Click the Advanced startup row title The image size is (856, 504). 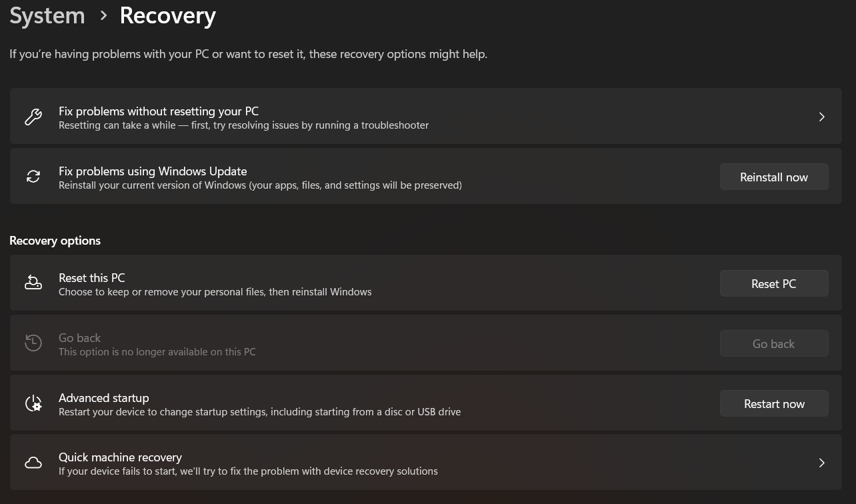click(x=104, y=398)
